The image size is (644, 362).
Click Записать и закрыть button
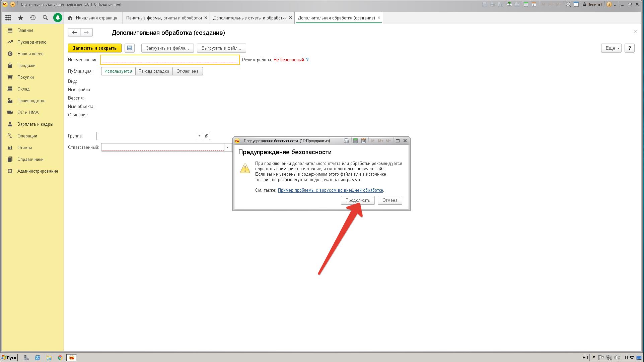point(95,48)
